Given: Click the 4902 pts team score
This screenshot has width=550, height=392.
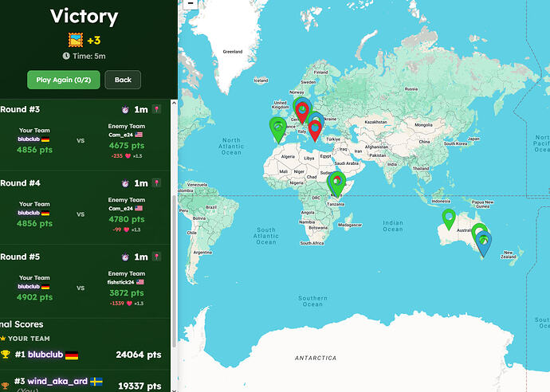Looking at the screenshot, I should pos(35,297).
